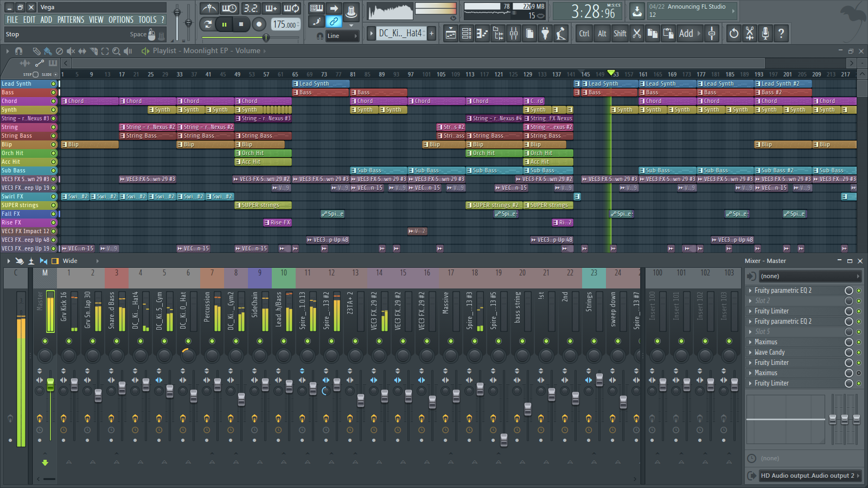Toggle the 3.2 countdown before recording

coord(250,8)
